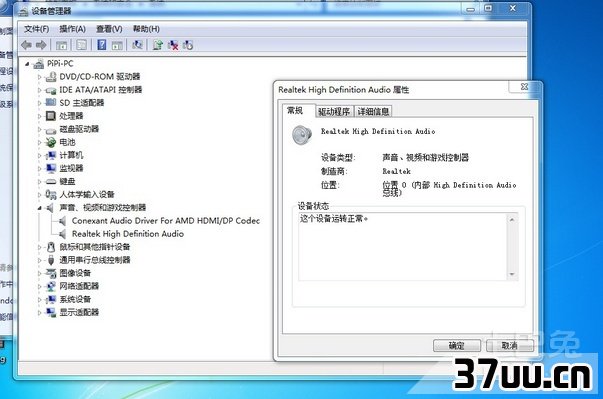
Task: Select the processor (处理器) category icon
Action: tap(51, 116)
